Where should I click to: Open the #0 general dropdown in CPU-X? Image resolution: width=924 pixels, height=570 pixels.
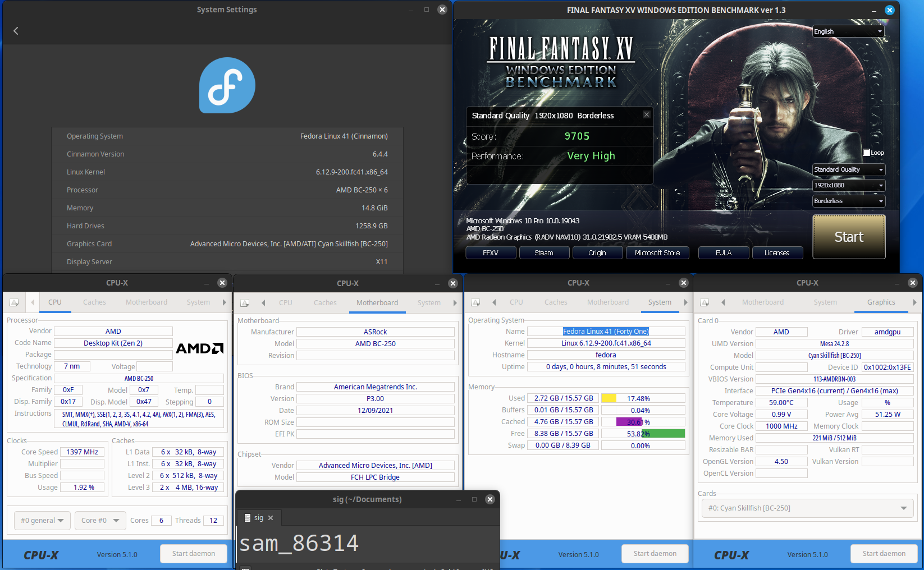(x=42, y=521)
